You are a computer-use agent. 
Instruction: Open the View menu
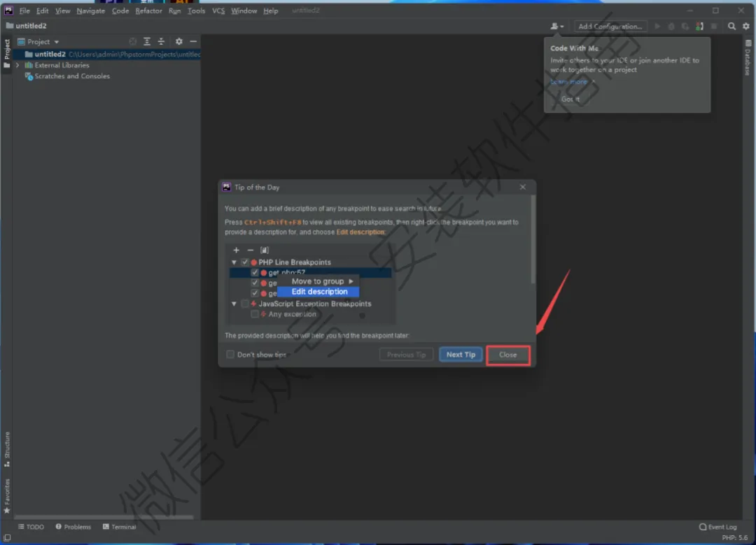click(63, 10)
